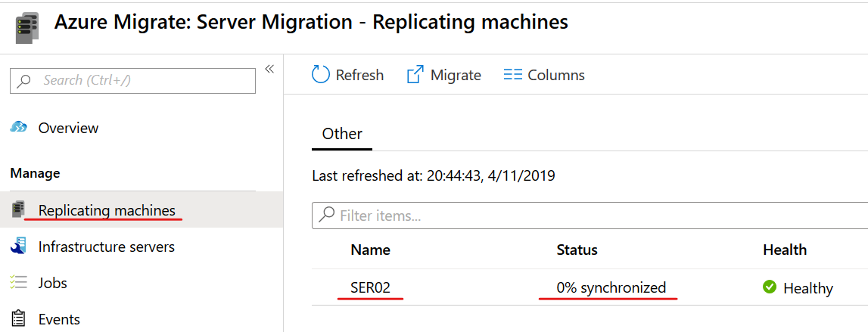868x332 pixels.
Task: Open the Events section
Action: click(59, 319)
